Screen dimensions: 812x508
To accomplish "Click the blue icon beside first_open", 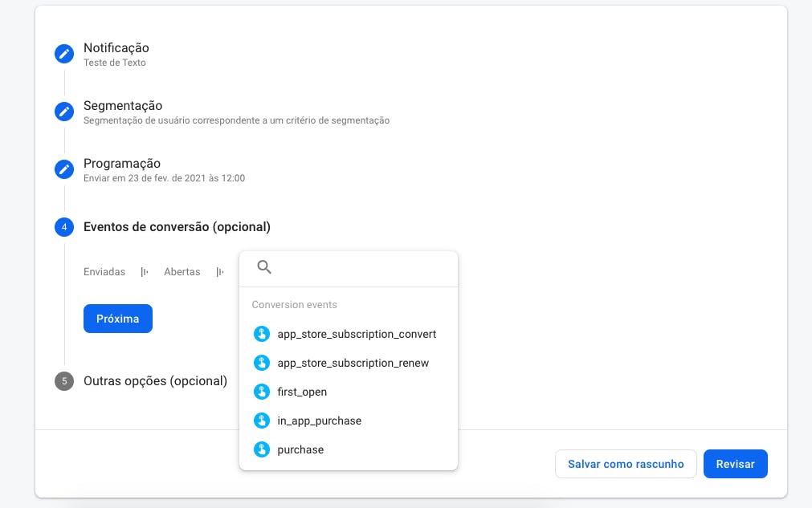I will coord(262,392).
